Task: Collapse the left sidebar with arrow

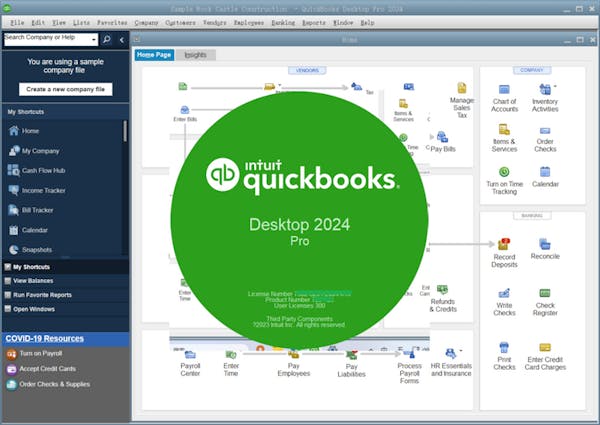Action: pos(121,39)
